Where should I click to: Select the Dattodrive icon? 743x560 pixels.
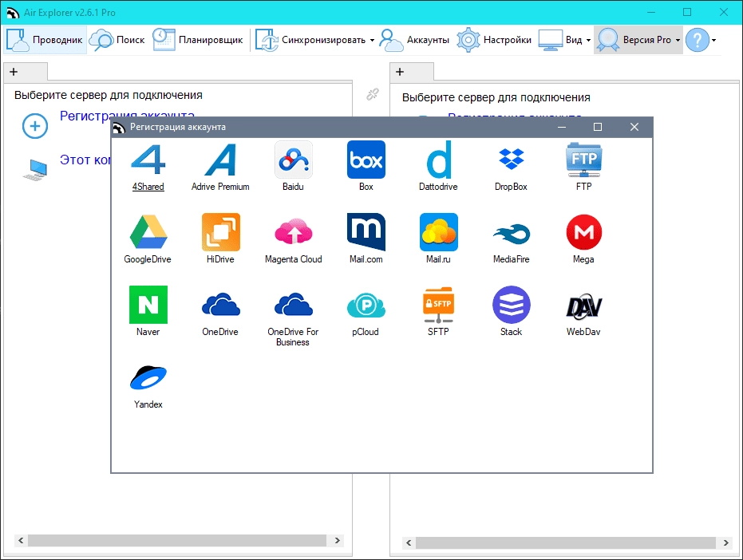438,160
